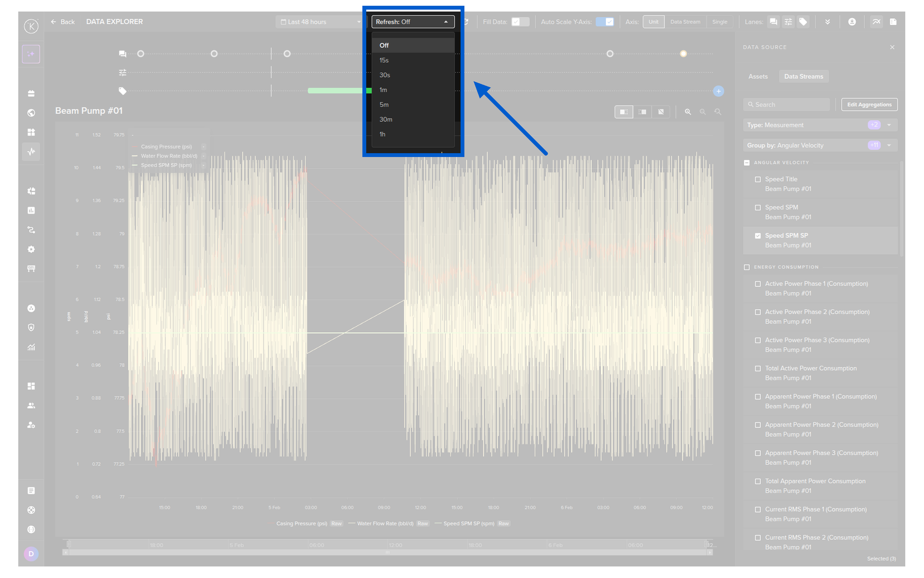Click the comments lane icon in toolbar
924x578 pixels.
coord(773,22)
